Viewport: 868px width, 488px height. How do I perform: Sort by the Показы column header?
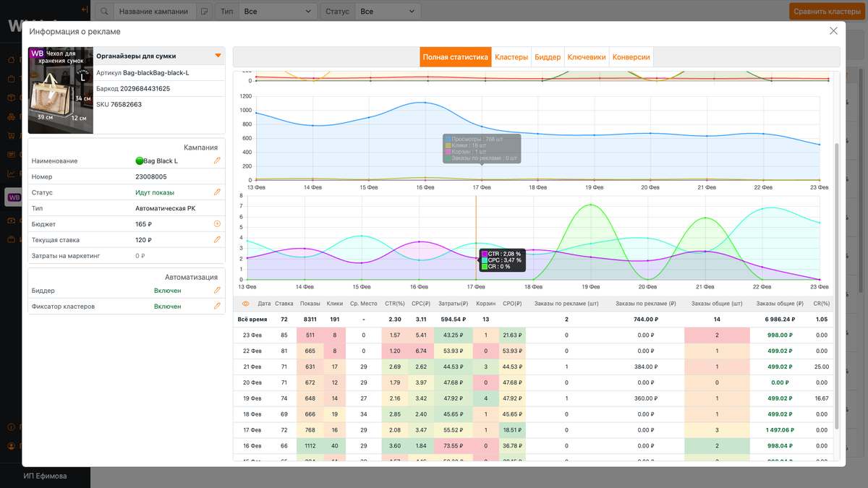tap(310, 304)
